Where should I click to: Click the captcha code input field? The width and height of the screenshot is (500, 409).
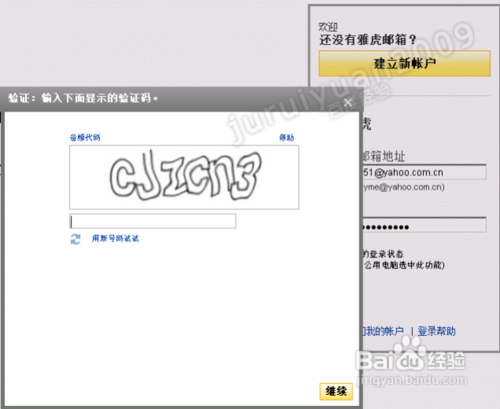pos(153,221)
